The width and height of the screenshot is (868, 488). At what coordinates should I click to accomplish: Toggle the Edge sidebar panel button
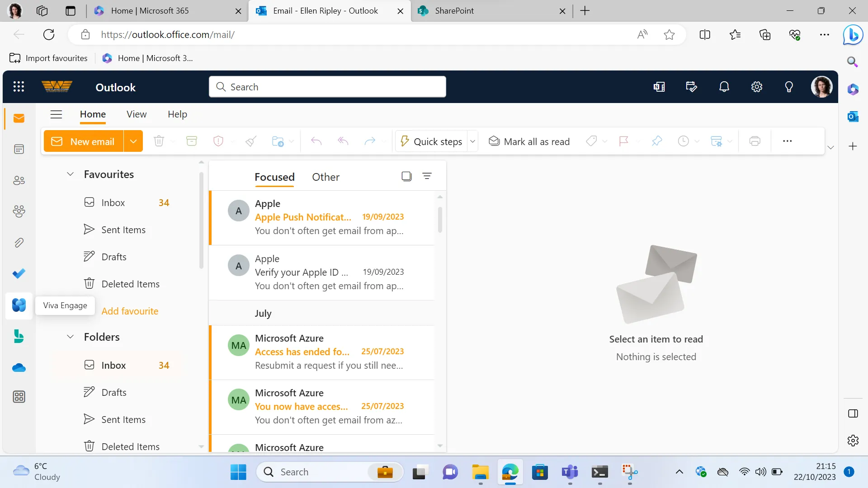coord(853,413)
